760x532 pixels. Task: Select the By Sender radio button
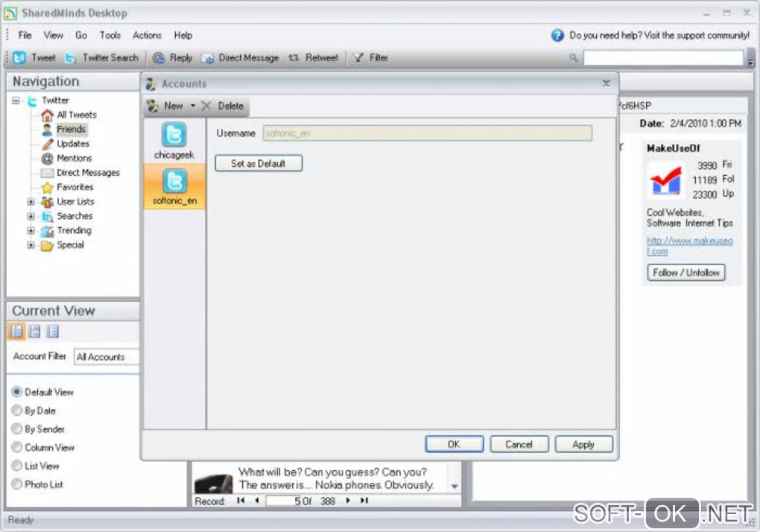17,428
